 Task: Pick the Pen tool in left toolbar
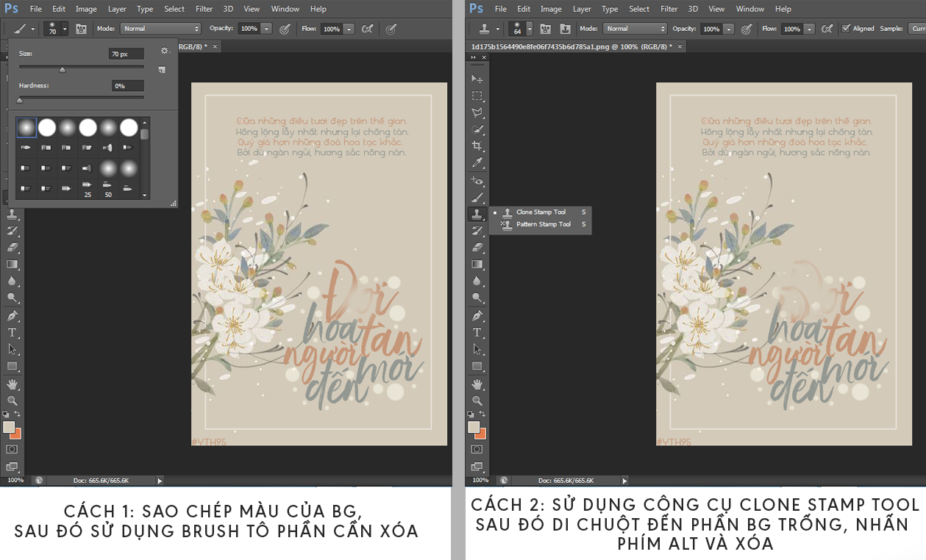pos(13,316)
